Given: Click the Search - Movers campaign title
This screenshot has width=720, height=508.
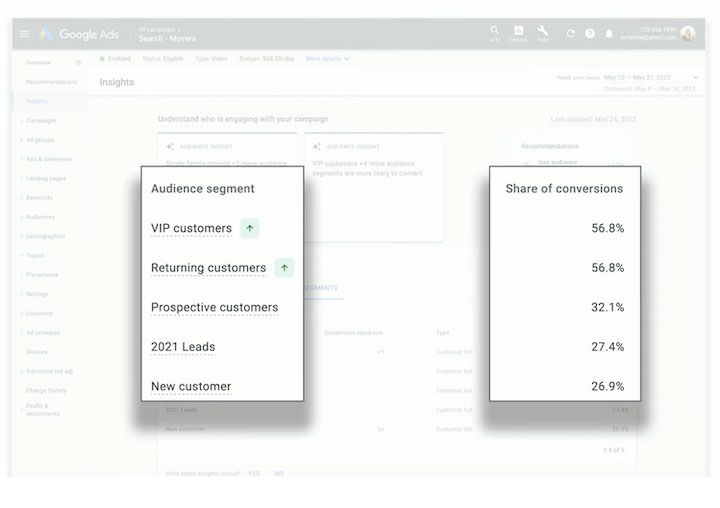Looking at the screenshot, I should tap(167, 39).
